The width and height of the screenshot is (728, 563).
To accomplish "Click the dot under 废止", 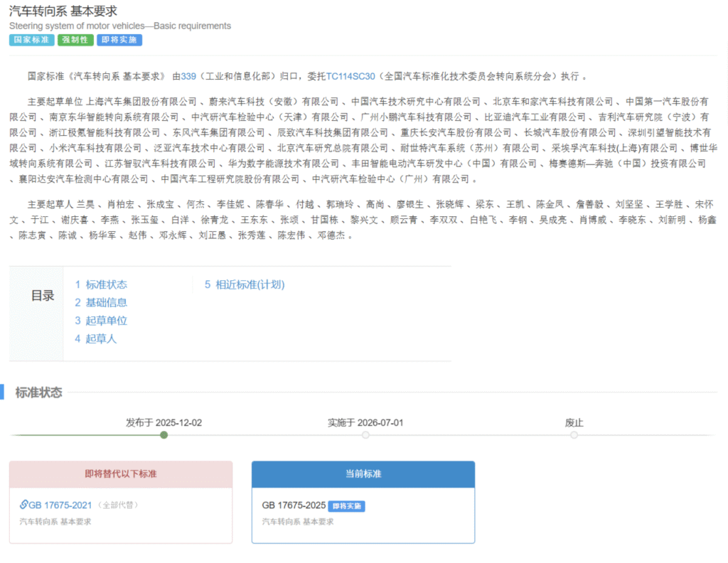I will pyautogui.click(x=574, y=434).
